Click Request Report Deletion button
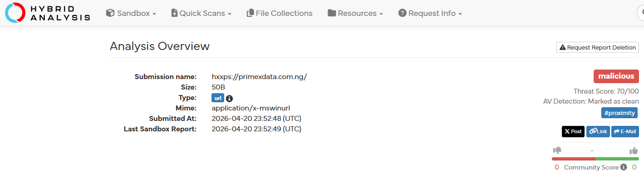Image resolution: width=644 pixels, height=180 pixels. pos(598,47)
